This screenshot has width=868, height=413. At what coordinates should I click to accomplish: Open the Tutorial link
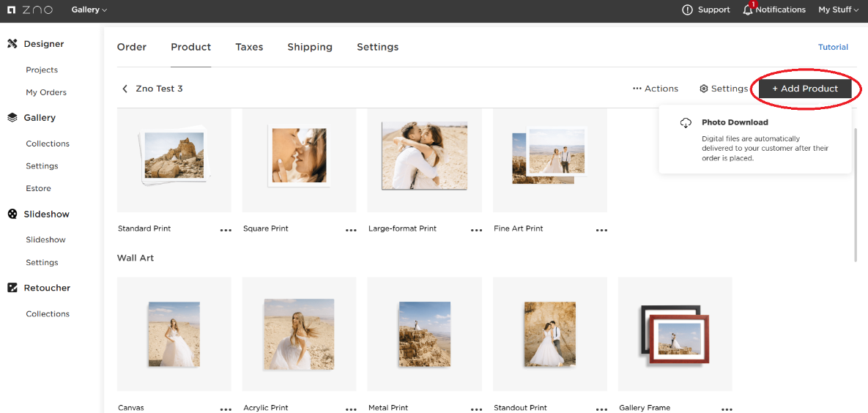click(x=833, y=47)
